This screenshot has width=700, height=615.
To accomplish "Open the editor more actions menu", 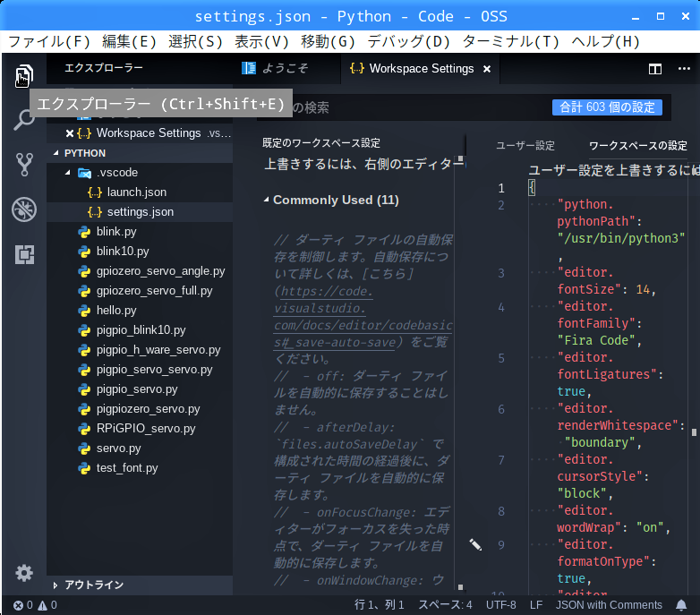I will (684, 69).
